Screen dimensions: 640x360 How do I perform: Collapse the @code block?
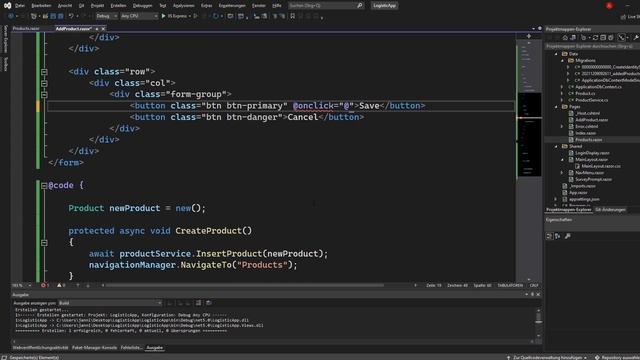(44, 186)
